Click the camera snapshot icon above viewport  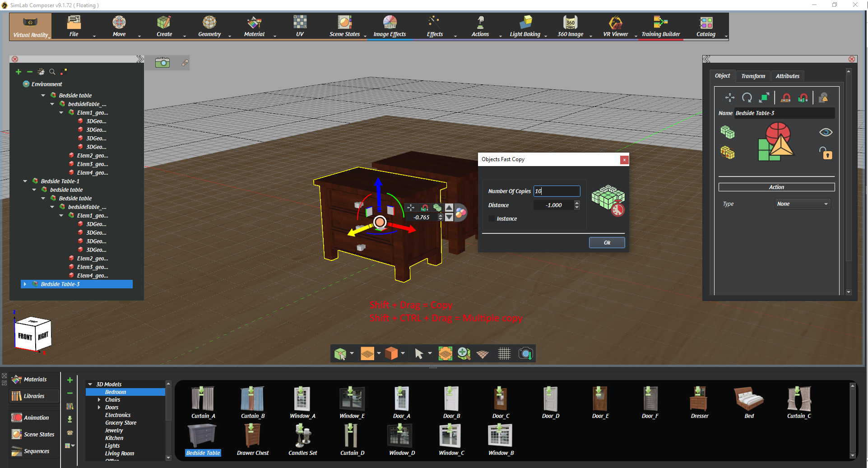tap(162, 63)
